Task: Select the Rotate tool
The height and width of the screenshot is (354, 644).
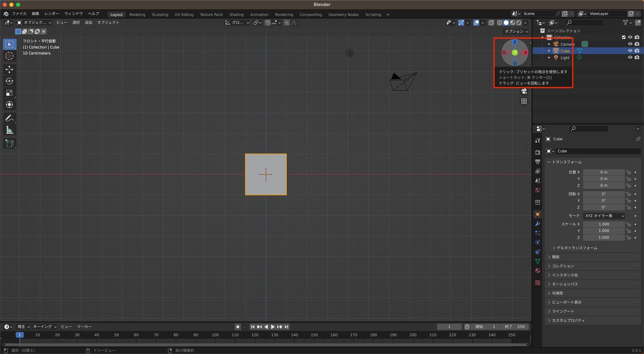Action: 9,81
